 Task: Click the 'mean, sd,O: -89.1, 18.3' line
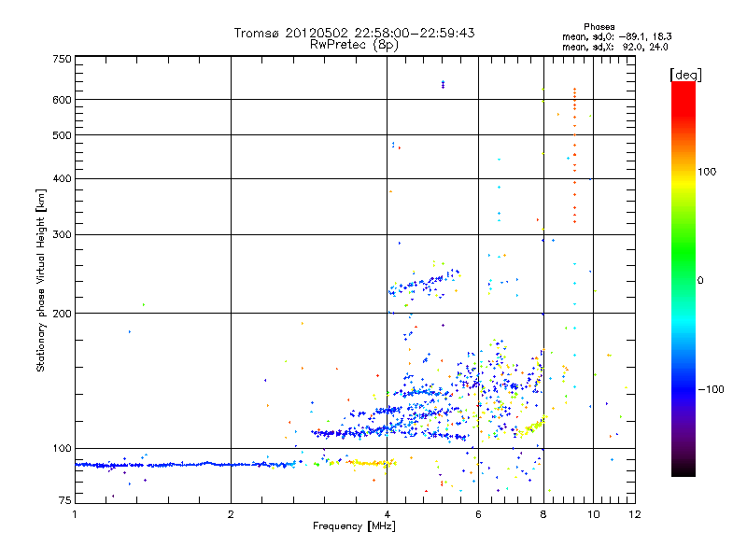point(617,36)
